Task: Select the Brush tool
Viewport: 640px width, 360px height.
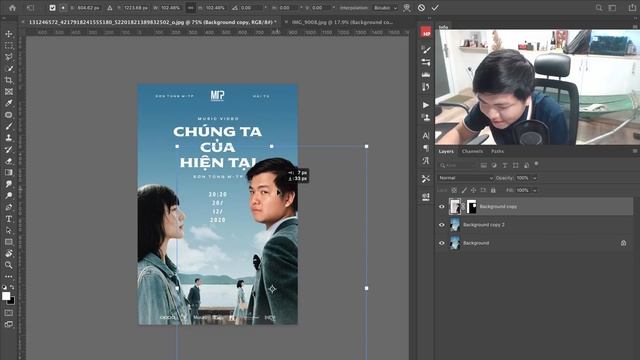Action: (x=9, y=127)
